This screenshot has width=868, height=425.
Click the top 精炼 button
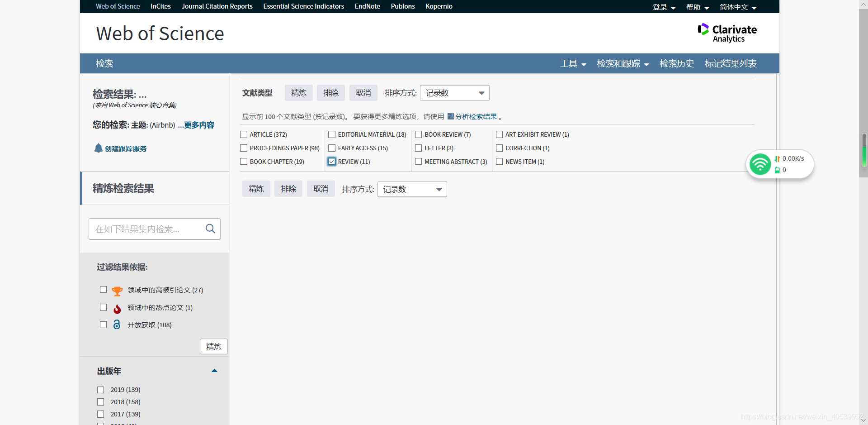(x=299, y=93)
